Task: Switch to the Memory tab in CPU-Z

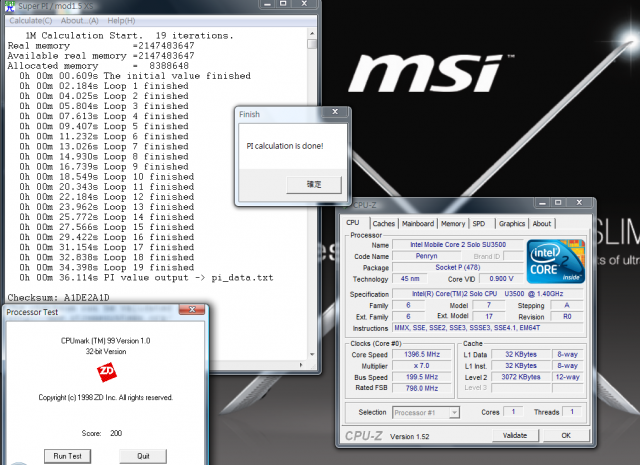Action: (x=453, y=224)
